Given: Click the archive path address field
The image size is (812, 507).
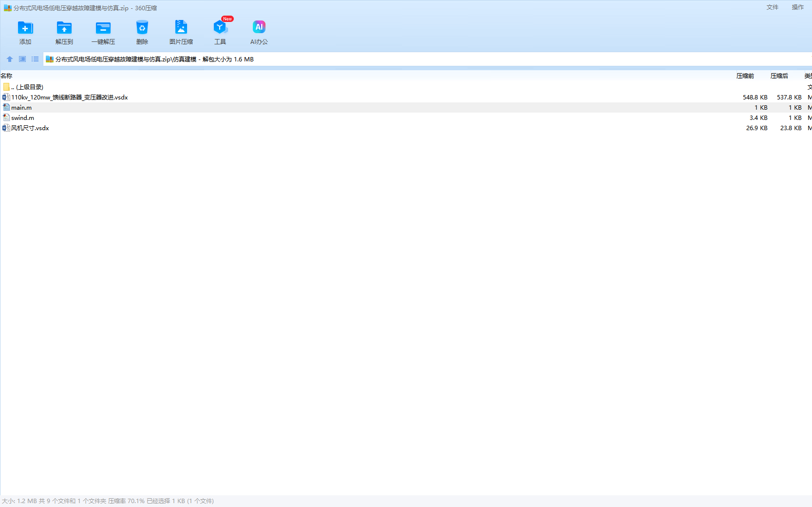Looking at the screenshot, I should pos(390,59).
